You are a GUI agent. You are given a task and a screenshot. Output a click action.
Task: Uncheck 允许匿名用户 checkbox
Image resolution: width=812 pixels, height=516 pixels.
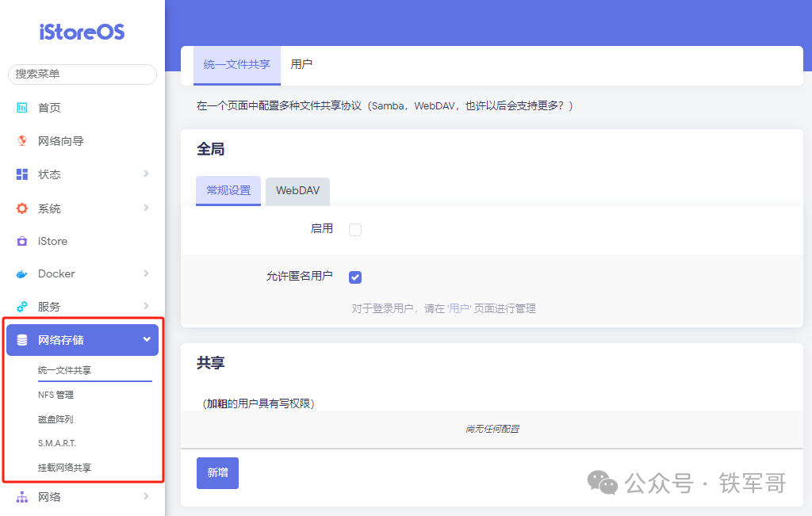[x=355, y=277]
